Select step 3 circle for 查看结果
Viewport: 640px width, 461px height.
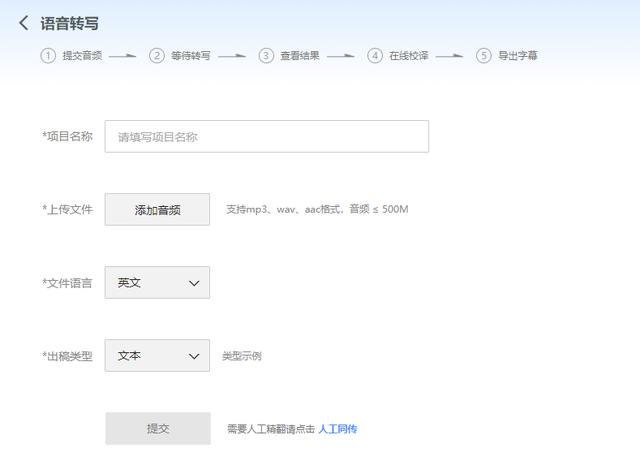pos(266,56)
